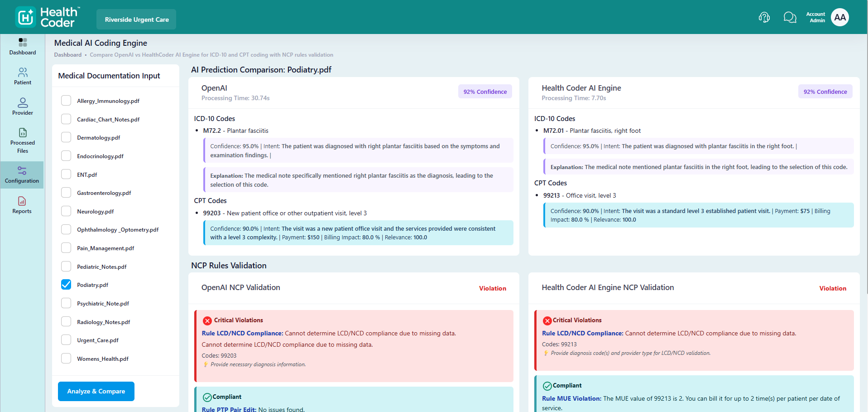Click the Dashboard breadcrumb link
The width and height of the screenshot is (868, 412).
[x=68, y=55]
